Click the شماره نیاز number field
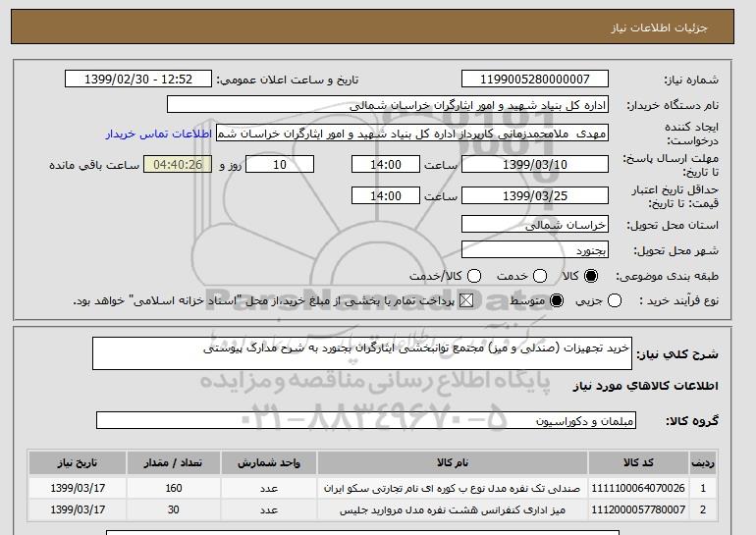 [535, 80]
